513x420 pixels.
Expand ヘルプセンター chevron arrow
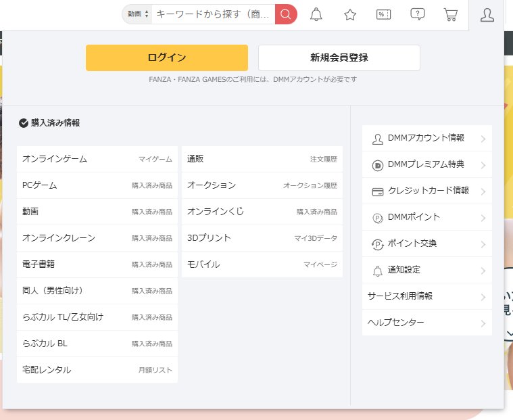483,323
